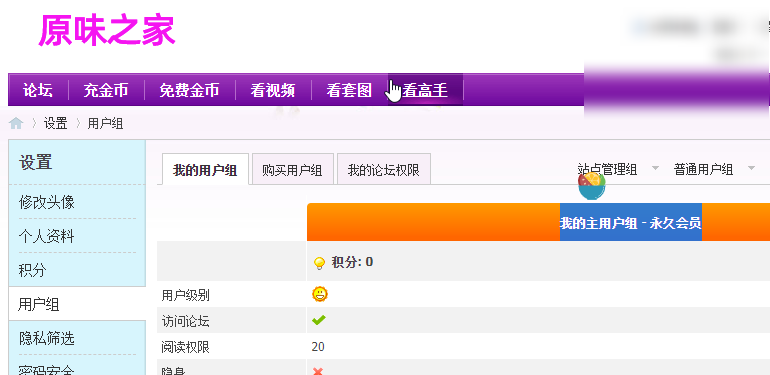
Task: Go to 免费金币 in navigation bar
Action: click(x=189, y=90)
